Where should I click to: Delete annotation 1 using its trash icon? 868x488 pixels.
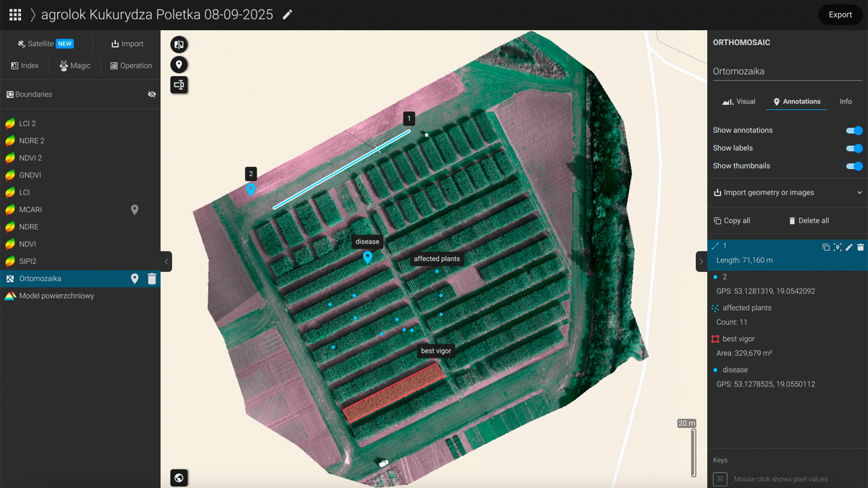point(860,247)
